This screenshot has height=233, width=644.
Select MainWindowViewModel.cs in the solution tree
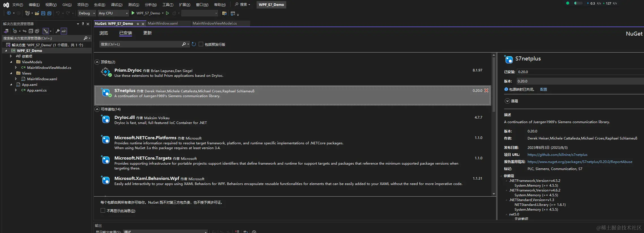[49, 67]
